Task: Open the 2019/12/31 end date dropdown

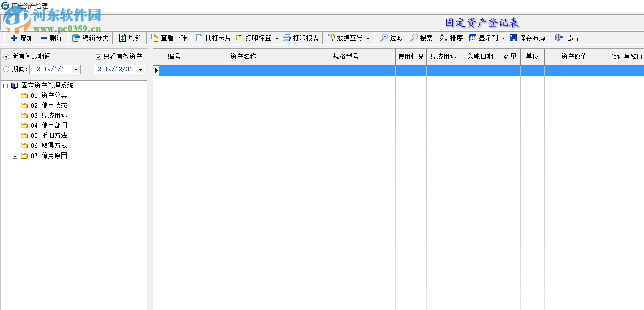Action: point(141,70)
